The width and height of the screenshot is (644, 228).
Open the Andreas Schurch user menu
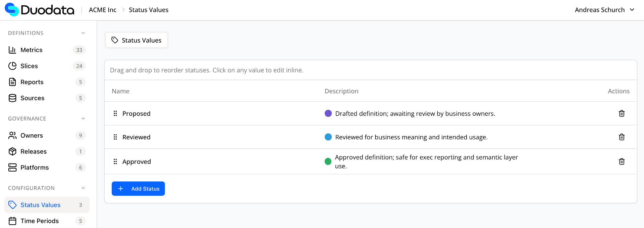604,10
